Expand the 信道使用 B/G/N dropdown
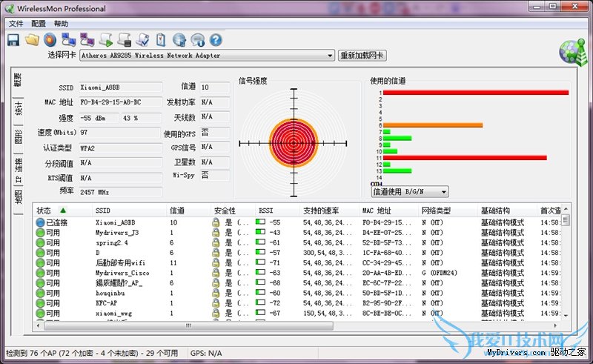 point(443,192)
